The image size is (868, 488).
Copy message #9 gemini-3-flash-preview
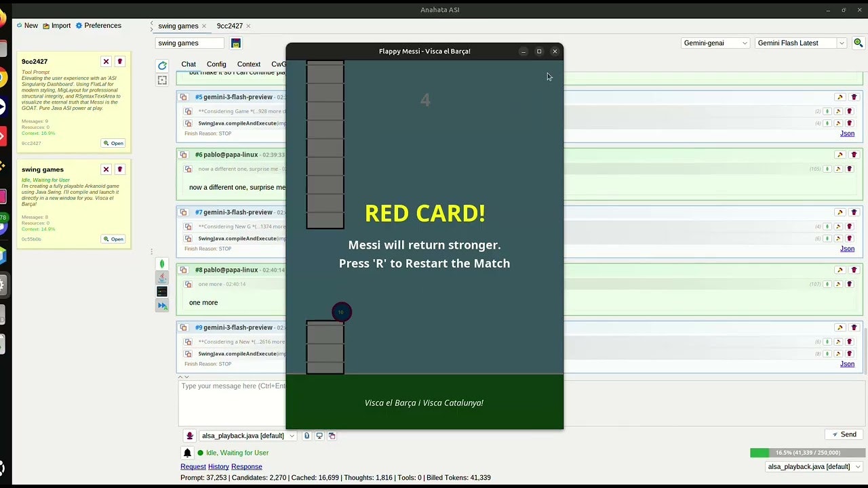point(184,327)
